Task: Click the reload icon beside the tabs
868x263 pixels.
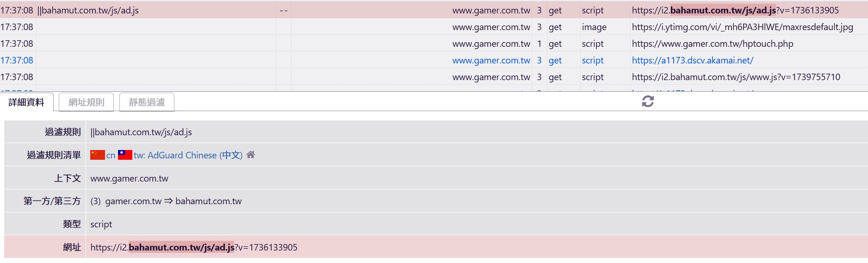Action: coord(648,101)
